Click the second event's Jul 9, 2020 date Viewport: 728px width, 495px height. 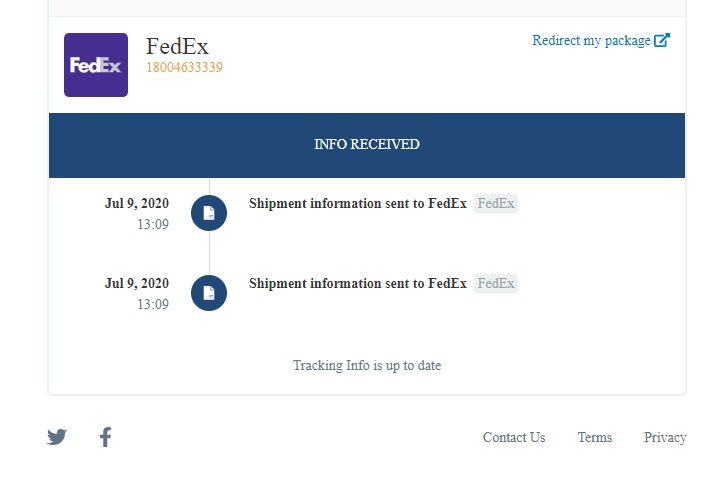pyautogui.click(x=137, y=283)
